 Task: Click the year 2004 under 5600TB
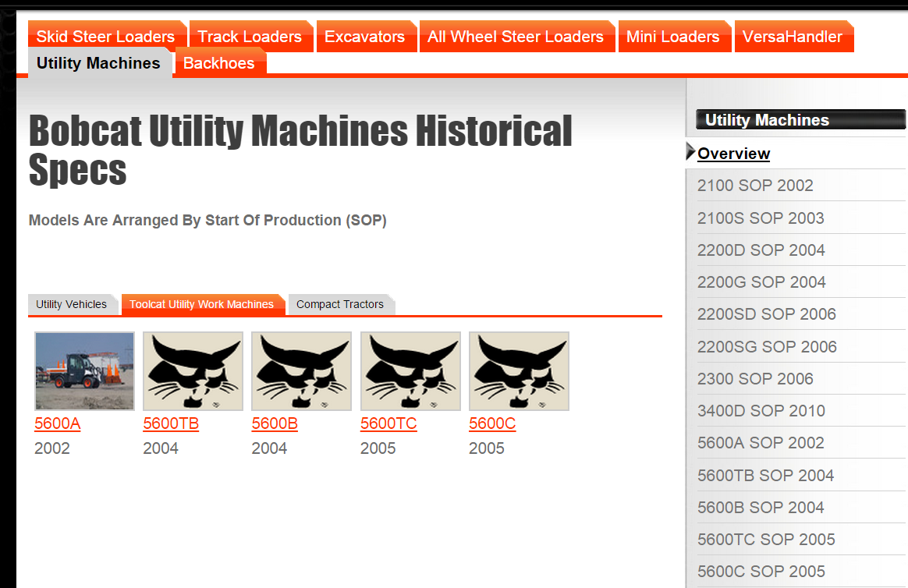click(161, 448)
